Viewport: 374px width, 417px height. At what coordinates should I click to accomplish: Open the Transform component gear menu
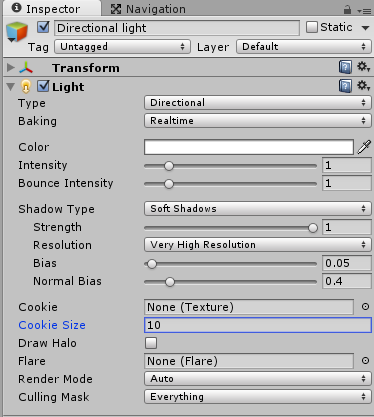[364, 67]
